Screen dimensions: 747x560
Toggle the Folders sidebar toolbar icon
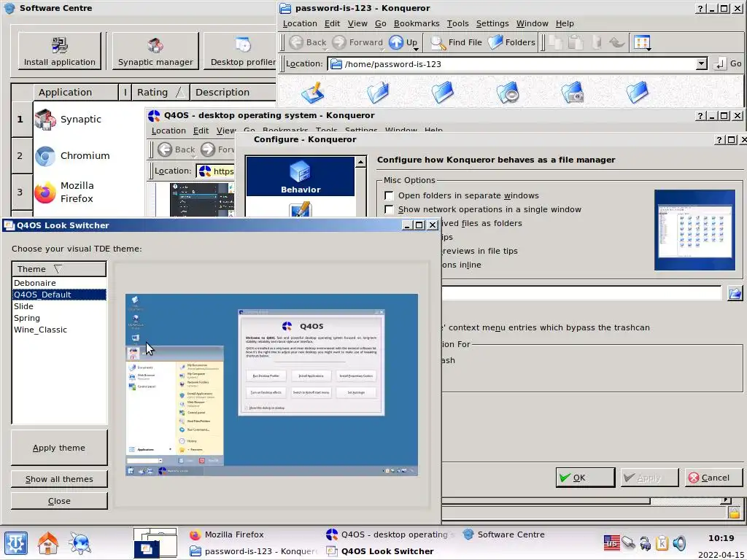[x=495, y=42]
